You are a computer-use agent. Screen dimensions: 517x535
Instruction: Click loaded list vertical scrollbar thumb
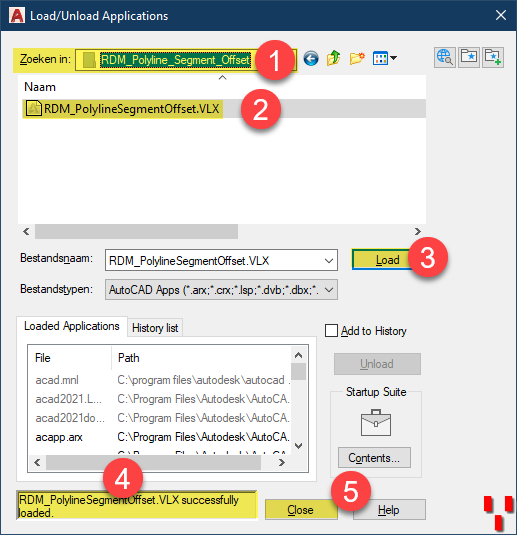[299, 372]
